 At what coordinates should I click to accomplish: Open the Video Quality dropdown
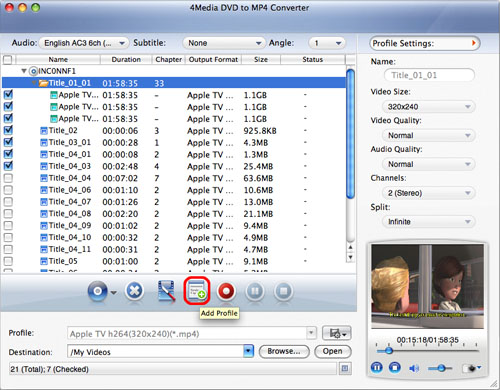point(429,135)
